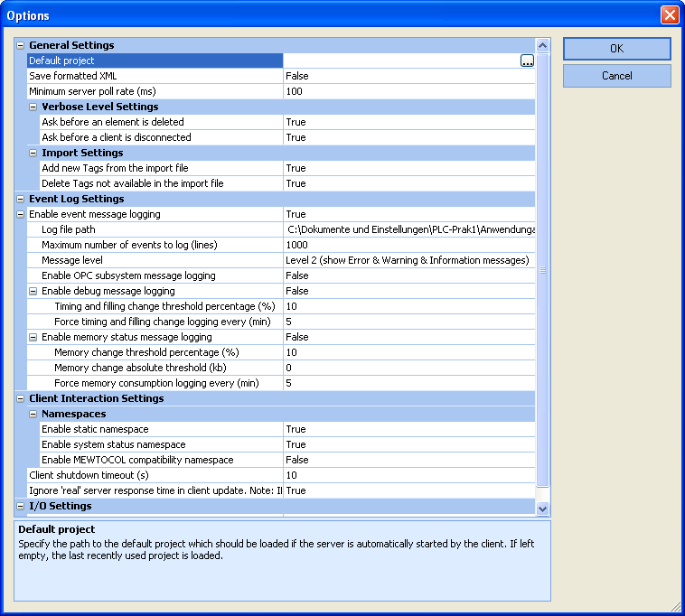Select the Message level property
Image resolution: width=685 pixels, height=616 pixels.
tap(155, 260)
